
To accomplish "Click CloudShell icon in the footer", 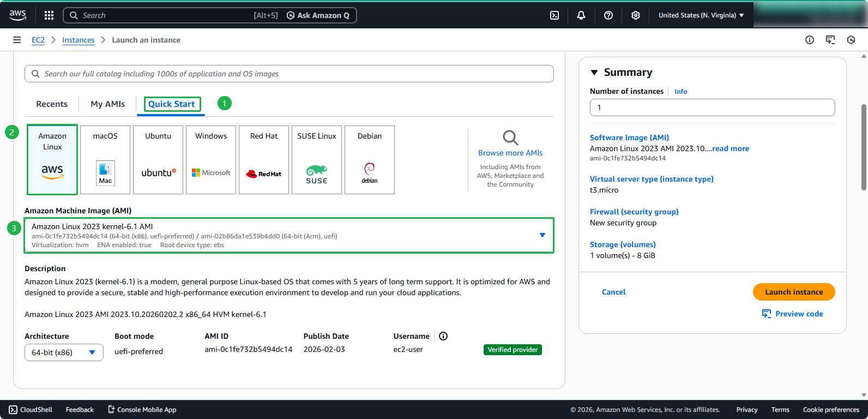I will [13, 410].
